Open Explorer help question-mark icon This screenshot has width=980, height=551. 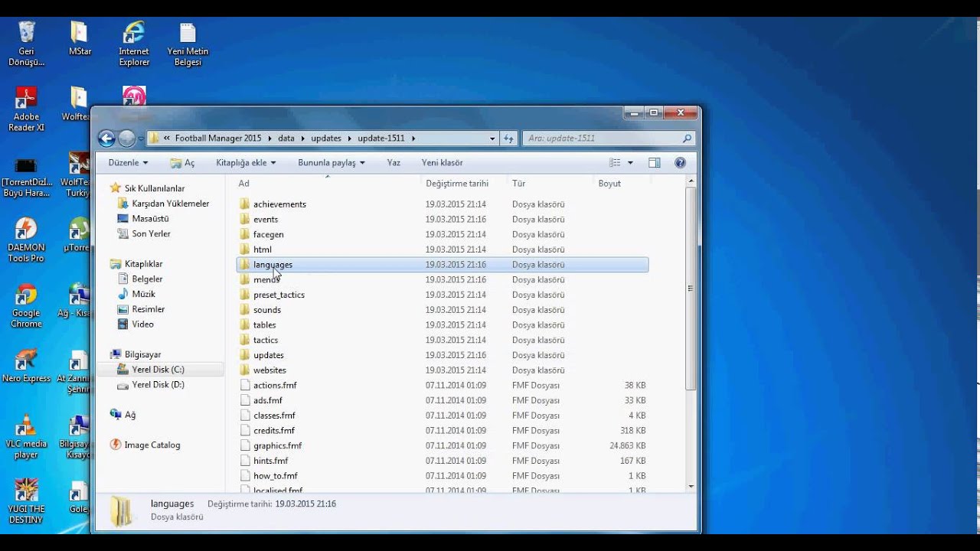point(680,162)
